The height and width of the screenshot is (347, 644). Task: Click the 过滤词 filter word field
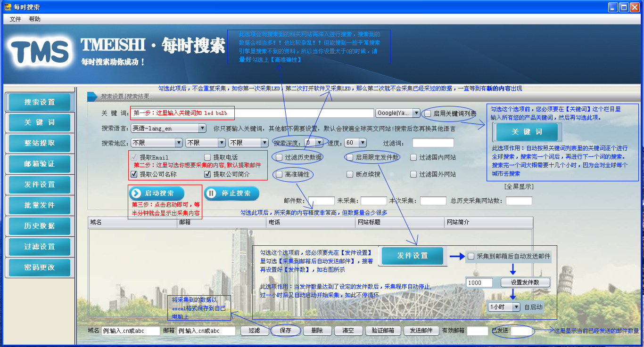(433, 143)
